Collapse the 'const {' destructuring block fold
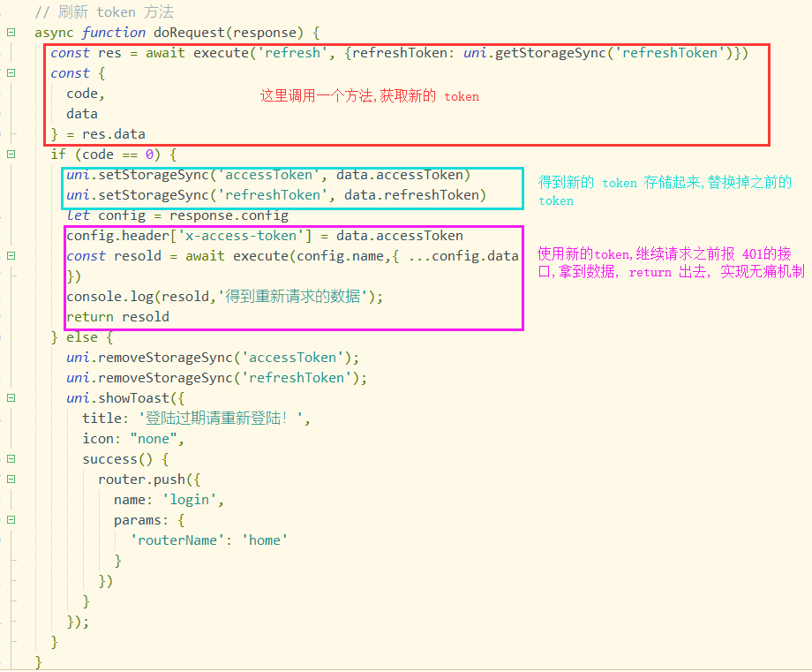The height and width of the screenshot is (672, 812). [11, 73]
